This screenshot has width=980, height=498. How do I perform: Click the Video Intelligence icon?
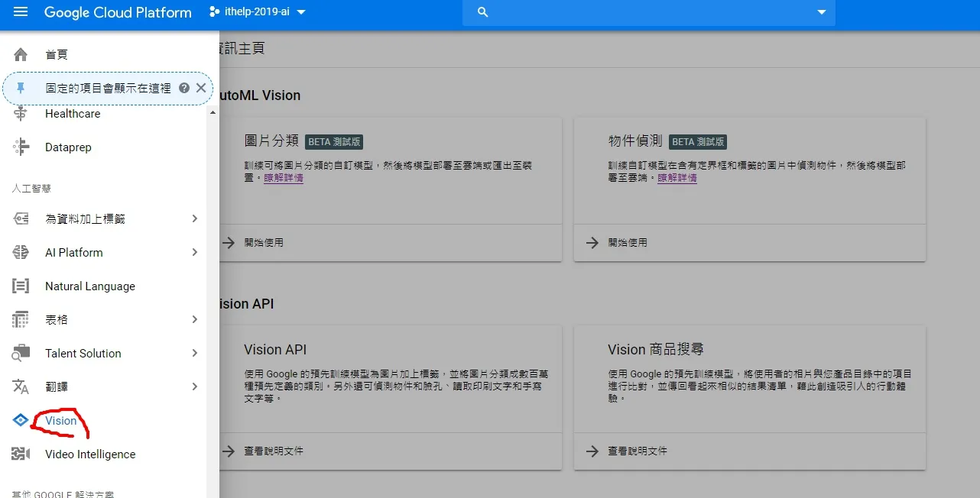coord(21,454)
